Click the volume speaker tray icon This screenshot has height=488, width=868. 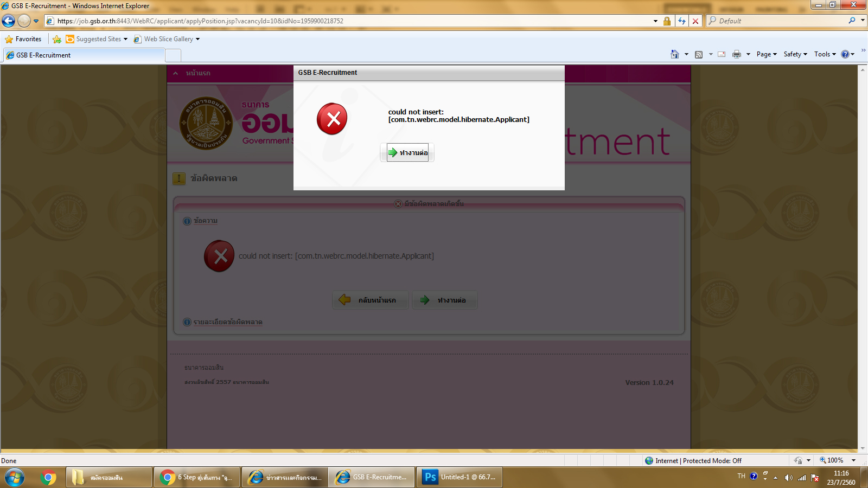(x=788, y=478)
